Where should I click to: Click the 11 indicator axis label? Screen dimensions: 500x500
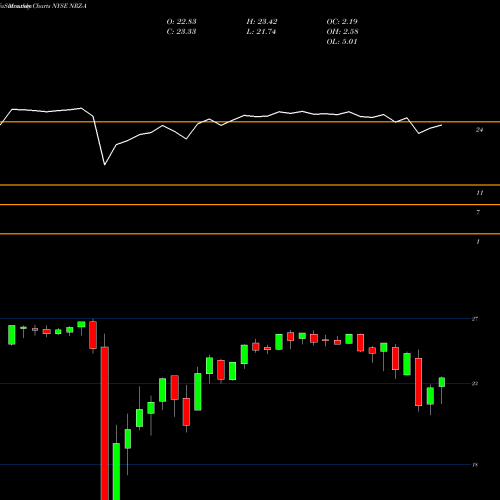click(479, 193)
